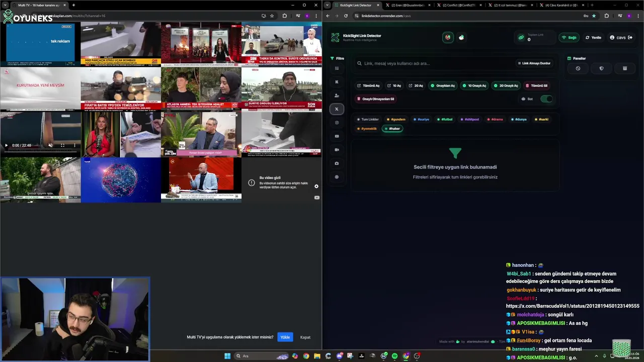The width and height of the screenshot is (644, 362).
Task: Select the #gundem tag filter
Action: 395,120
